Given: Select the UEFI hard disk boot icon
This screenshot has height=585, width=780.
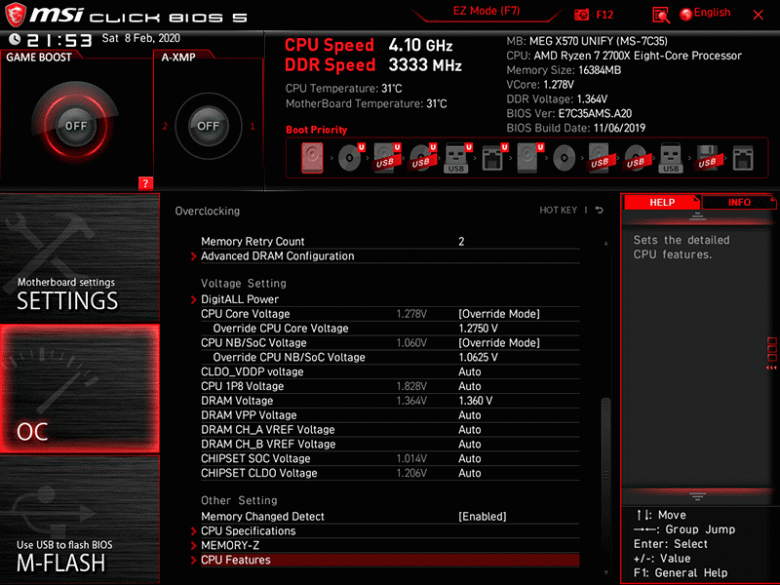Looking at the screenshot, I should [529, 158].
